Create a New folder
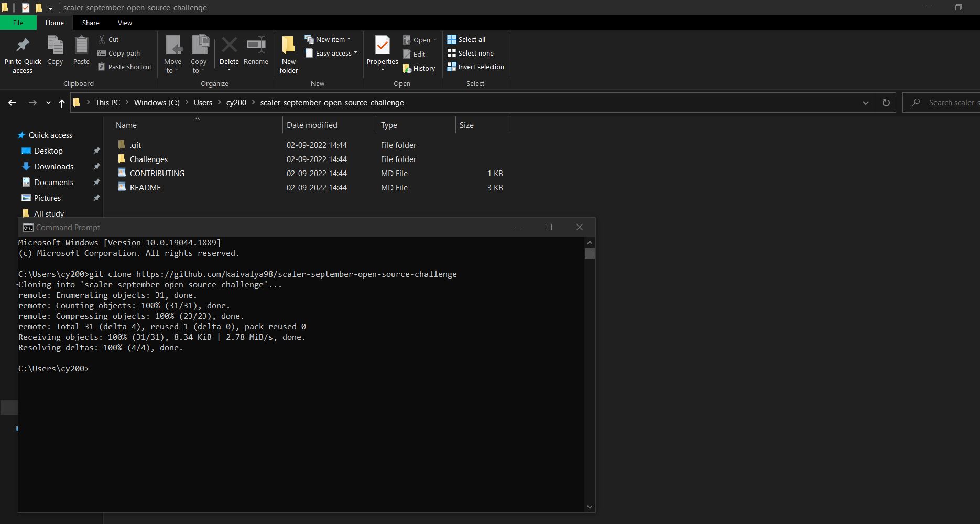This screenshot has width=980, height=524. [x=289, y=55]
